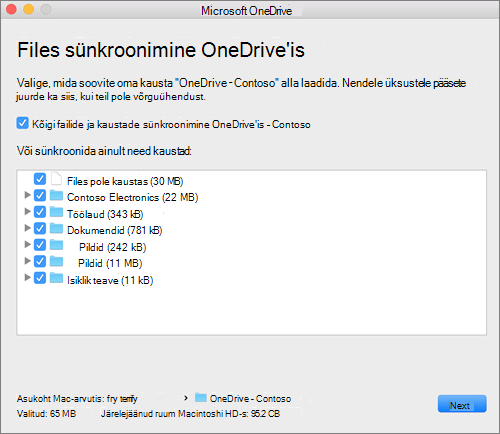500x434 pixels.
Task: Close the Microsoft OneDrive window
Action: [x=11, y=9]
